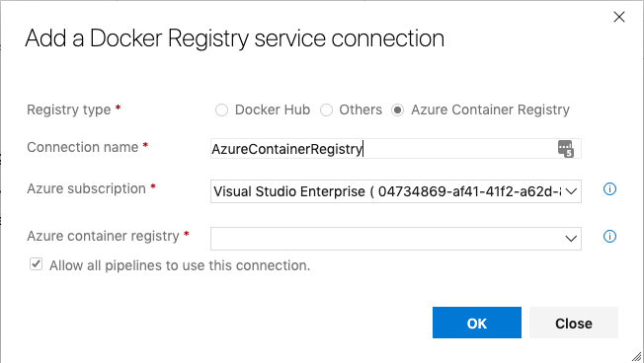The image size is (644, 363).
Task: Show info tooltip for Azure container registry
Action: [x=609, y=237]
